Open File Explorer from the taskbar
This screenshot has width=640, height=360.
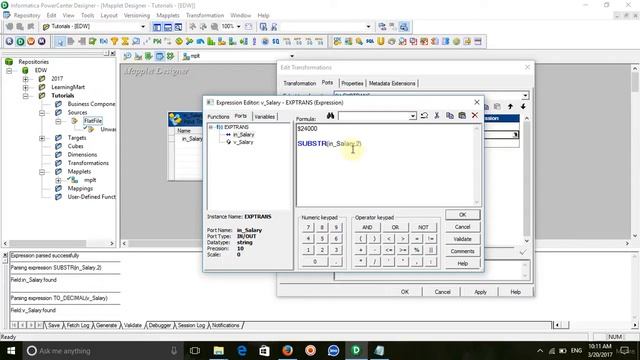(x=219, y=351)
